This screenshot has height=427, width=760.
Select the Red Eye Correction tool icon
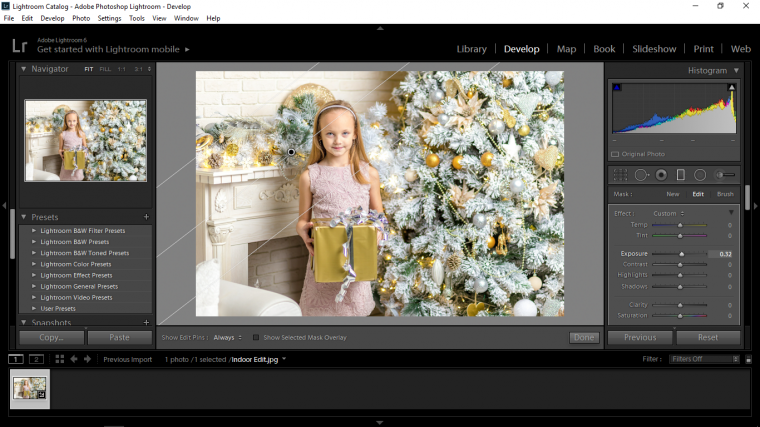point(661,175)
